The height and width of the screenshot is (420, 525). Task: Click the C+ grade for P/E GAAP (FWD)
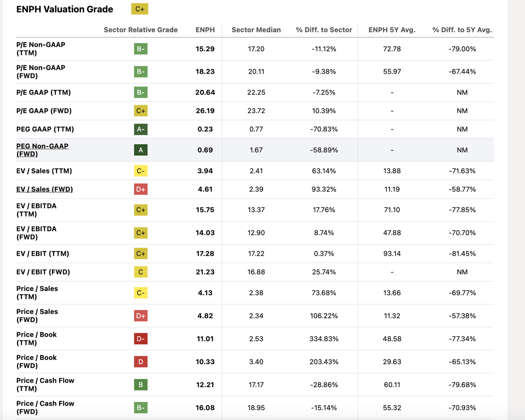click(x=141, y=111)
